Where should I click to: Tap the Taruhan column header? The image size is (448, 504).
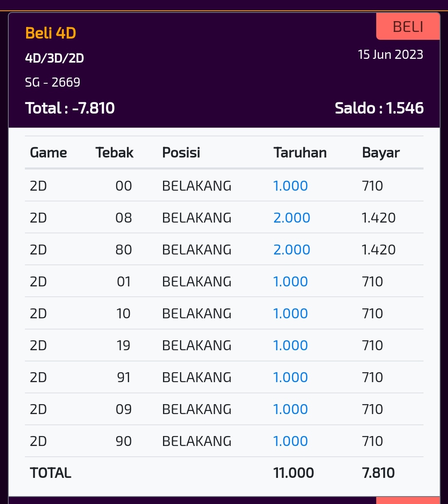pyautogui.click(x=300, y=153)
